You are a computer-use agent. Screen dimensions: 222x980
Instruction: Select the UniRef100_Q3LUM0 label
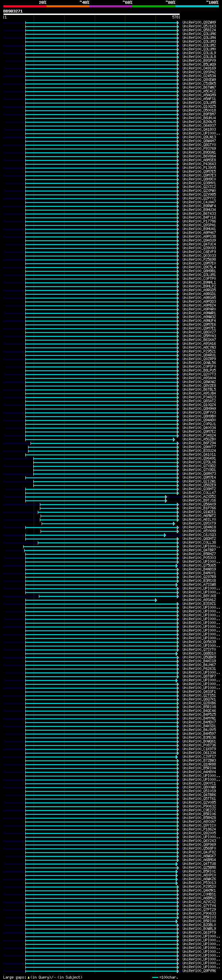click(199, 49)
